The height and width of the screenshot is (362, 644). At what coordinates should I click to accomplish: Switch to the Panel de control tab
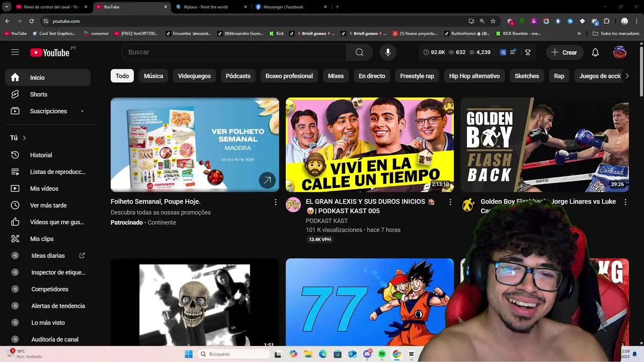51,7
